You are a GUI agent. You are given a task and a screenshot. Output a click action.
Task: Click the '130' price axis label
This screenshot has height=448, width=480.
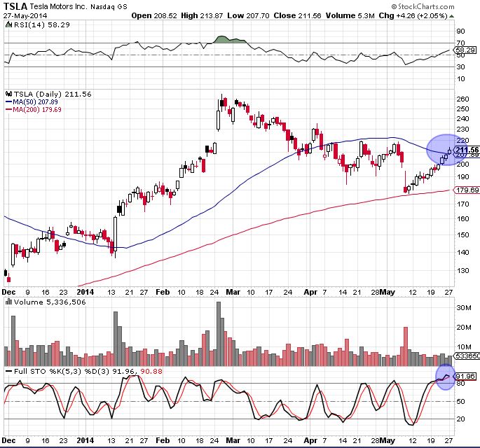click(x=462, y=271)
